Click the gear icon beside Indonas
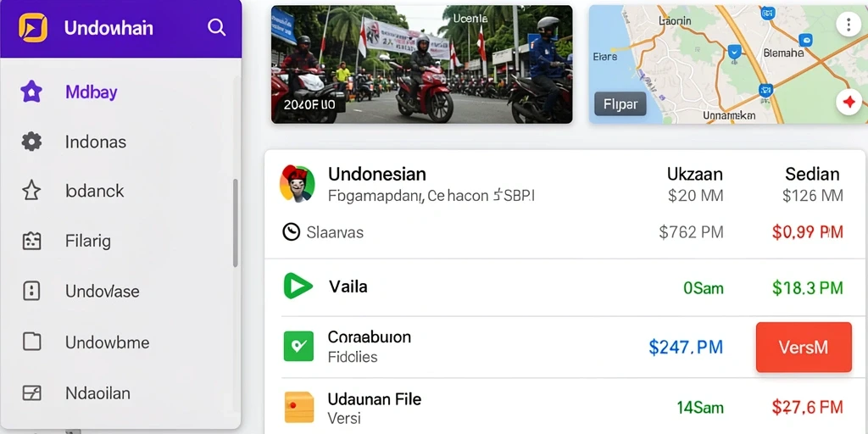Viewport: 868px width, 434px height. point(31,142)
